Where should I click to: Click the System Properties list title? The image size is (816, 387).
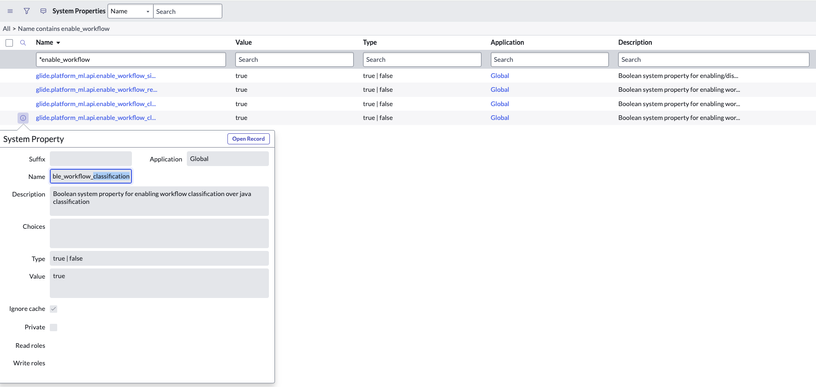click(79, 11)
